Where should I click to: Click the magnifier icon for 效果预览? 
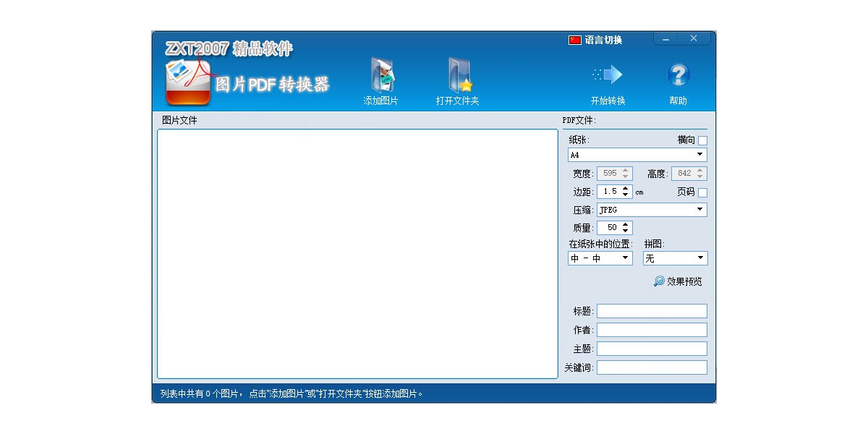coord(659,281)
